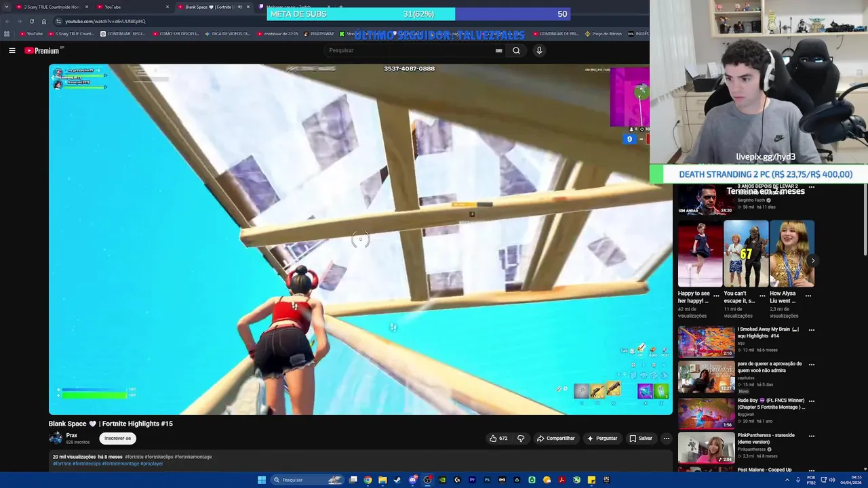This screenshot has width=868, height=488.
Task: Open browser tab search dropdown
Action: [x=5, y=7]
